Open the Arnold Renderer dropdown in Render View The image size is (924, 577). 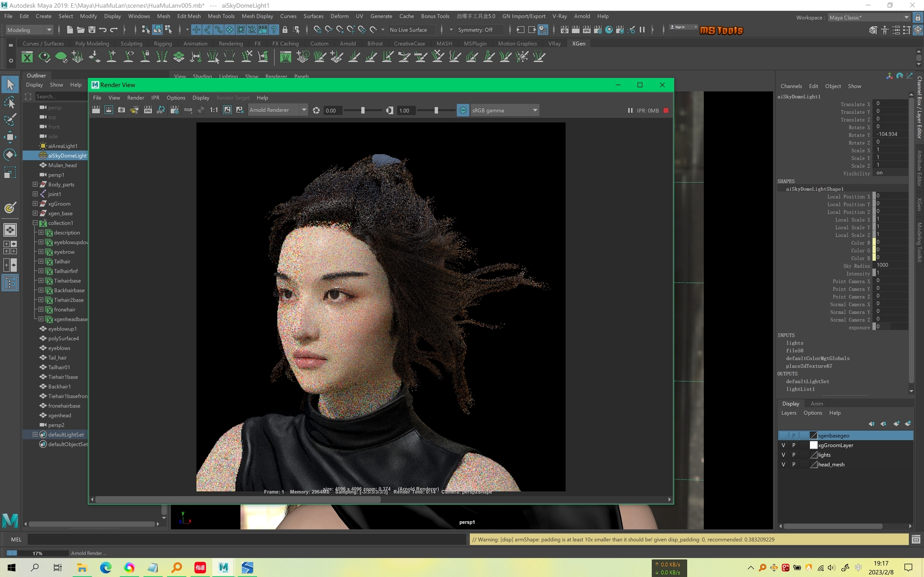pos(304,110)
